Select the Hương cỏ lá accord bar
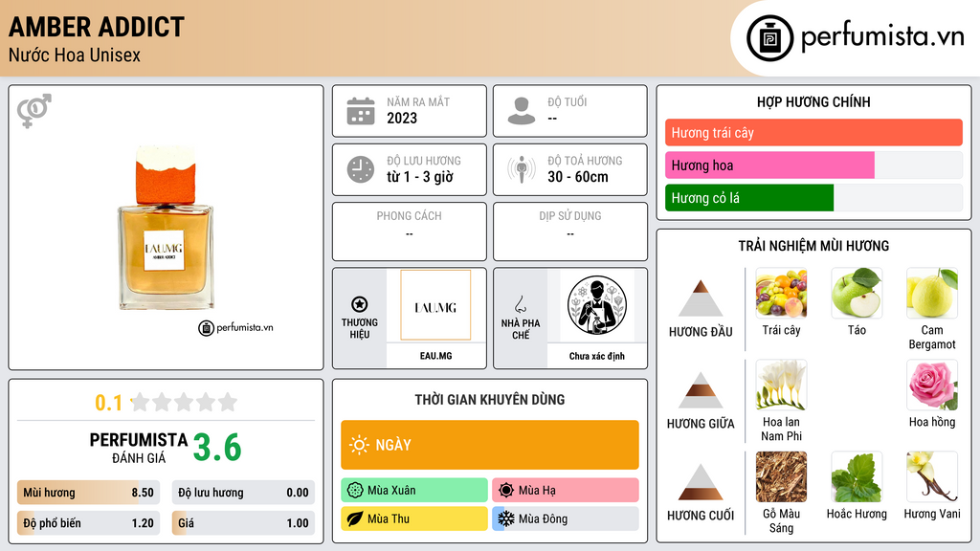Image resolution: width=980 pixels, height=551 pixels. tap(813, 197)
